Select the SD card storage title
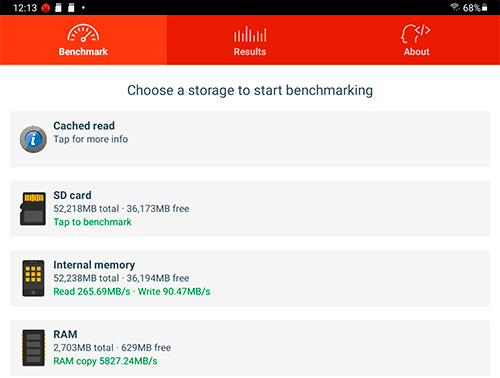500x378 pixels. coord(72,195)
